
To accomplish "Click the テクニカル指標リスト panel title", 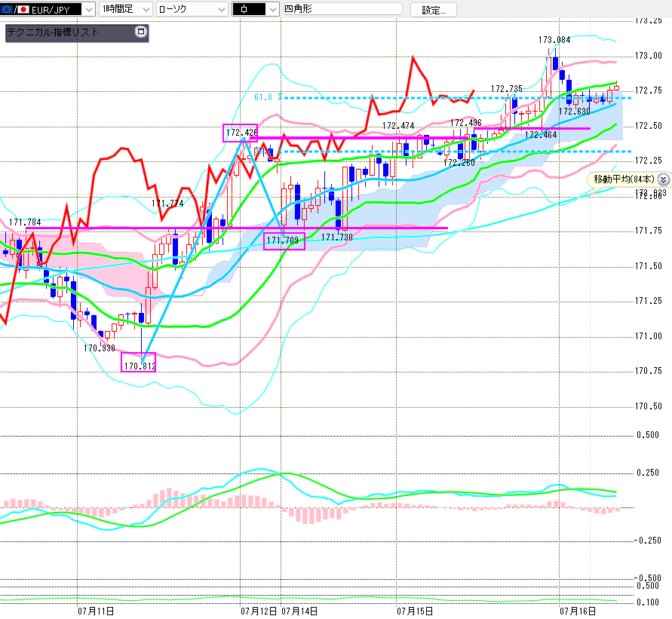I will [x=53, y=32].
